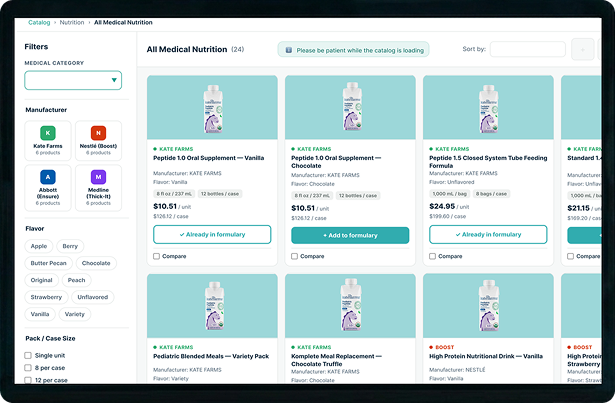Filter by Peach flavor
The image size is (615, 403).
pos(76,280)
